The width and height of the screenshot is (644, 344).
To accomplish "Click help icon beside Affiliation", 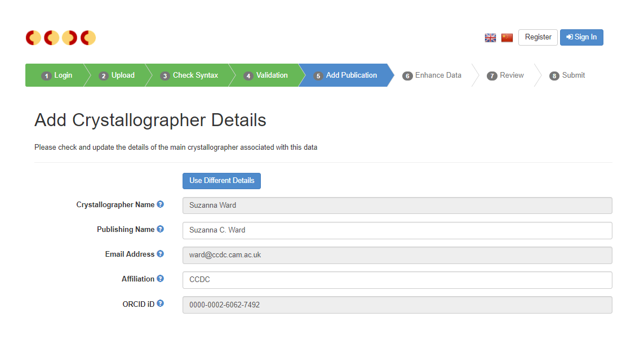I will pyautogui.click(x=160, y=279).
